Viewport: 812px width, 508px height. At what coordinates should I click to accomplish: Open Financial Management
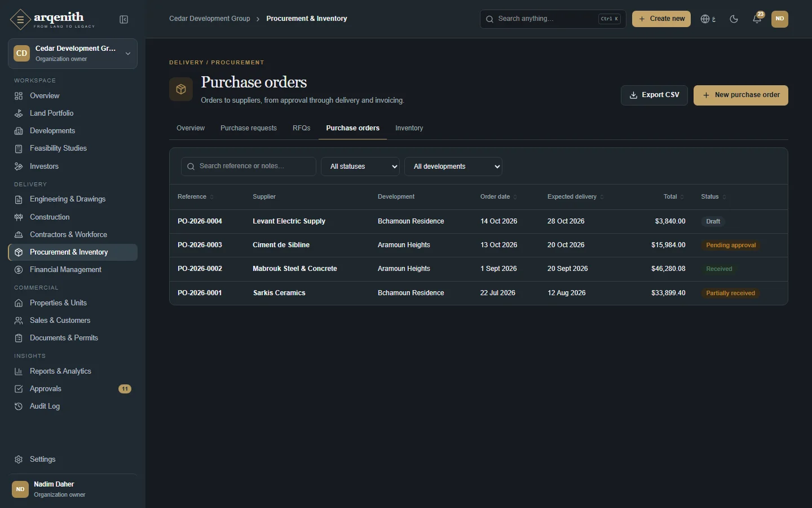73,270
